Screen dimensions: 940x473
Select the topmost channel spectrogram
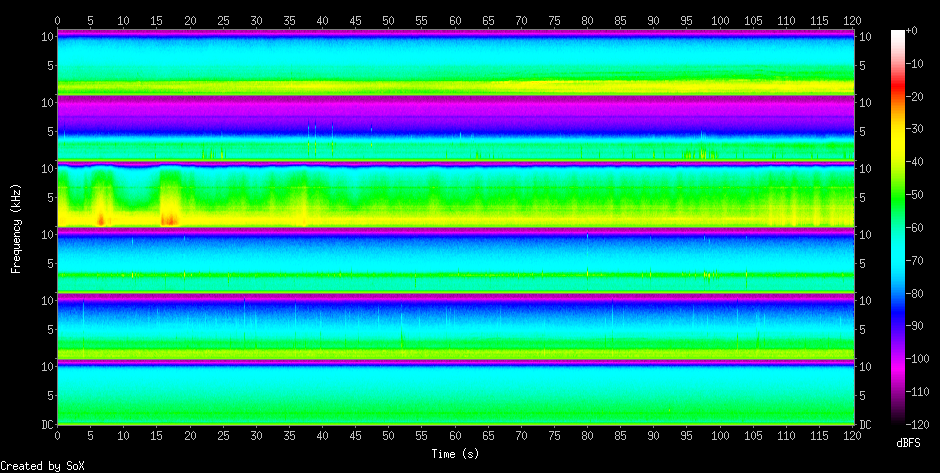[x=455, y=62]
